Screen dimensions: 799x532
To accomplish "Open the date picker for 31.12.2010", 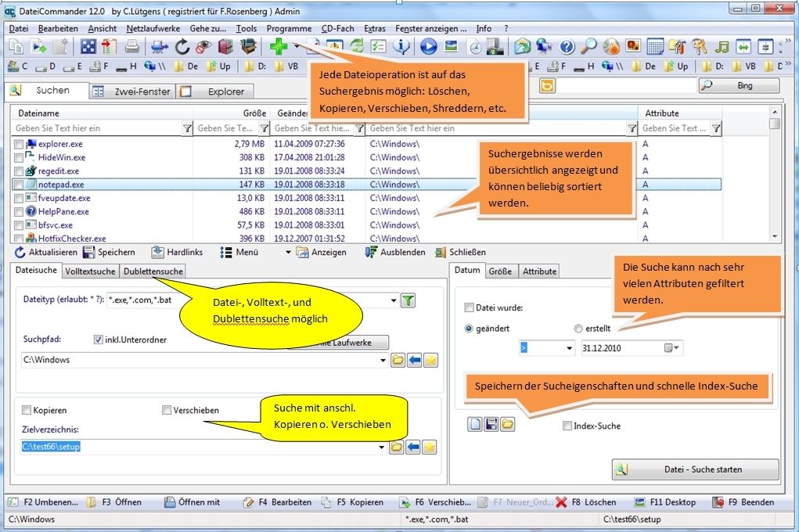I will (673, 348).
